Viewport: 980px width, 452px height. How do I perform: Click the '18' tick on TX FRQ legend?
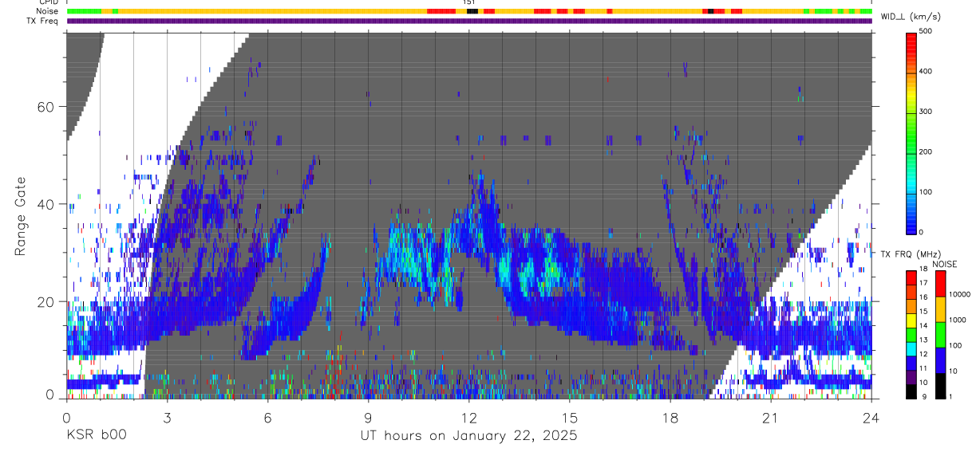click(923, 270)
